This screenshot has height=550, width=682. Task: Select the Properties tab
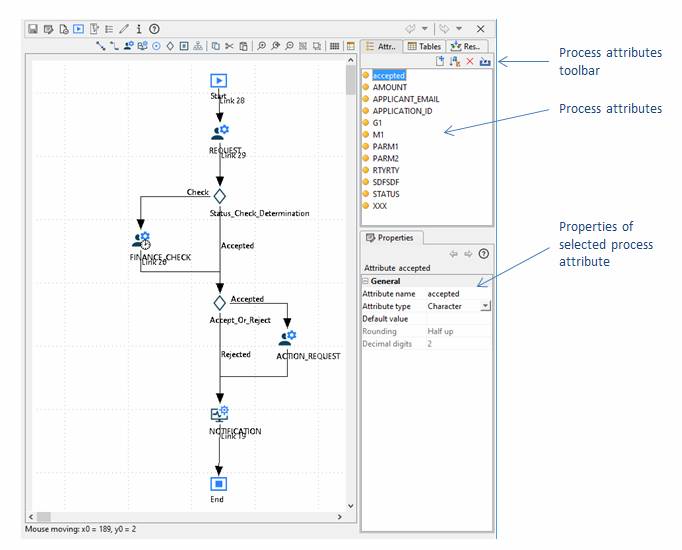391,238
